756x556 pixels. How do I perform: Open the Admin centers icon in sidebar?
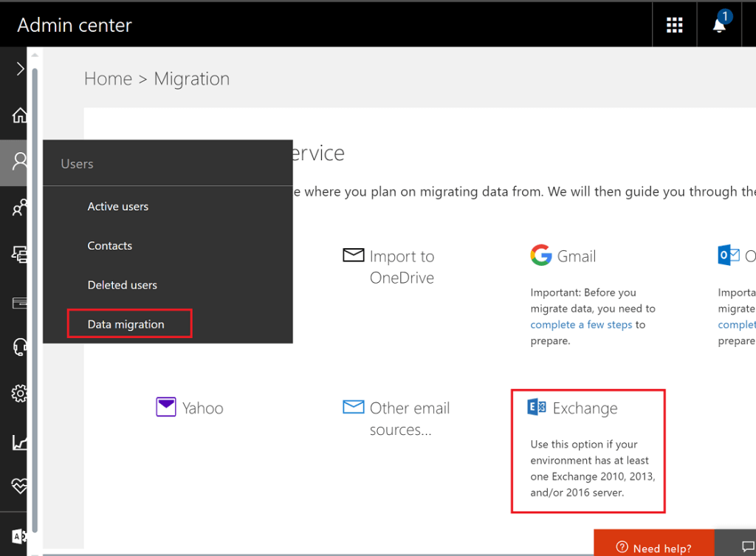[x=19, y=536]
